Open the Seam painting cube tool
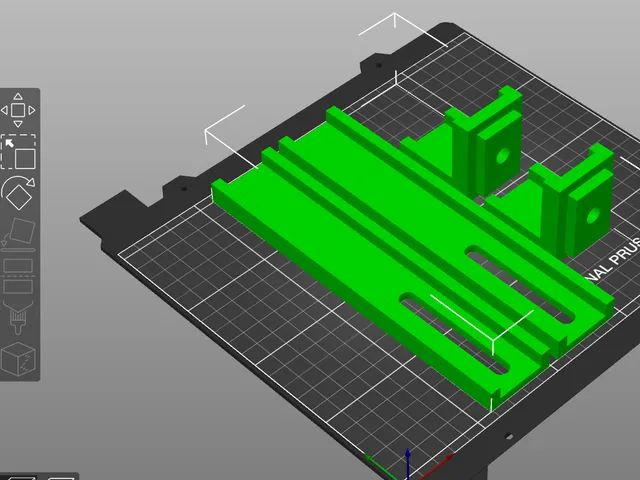 (18, 359)
